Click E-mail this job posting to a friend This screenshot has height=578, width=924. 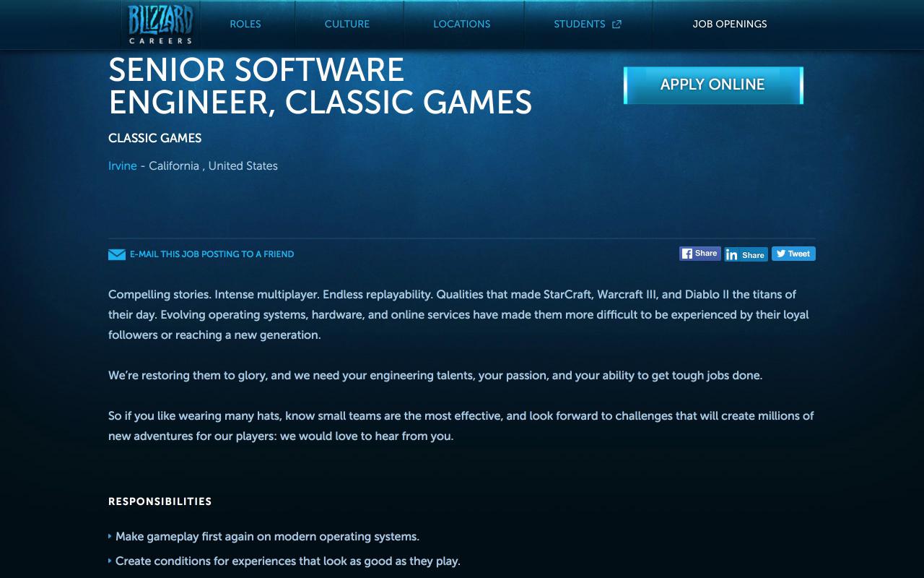pyautogui.click(x=212, y=254)
